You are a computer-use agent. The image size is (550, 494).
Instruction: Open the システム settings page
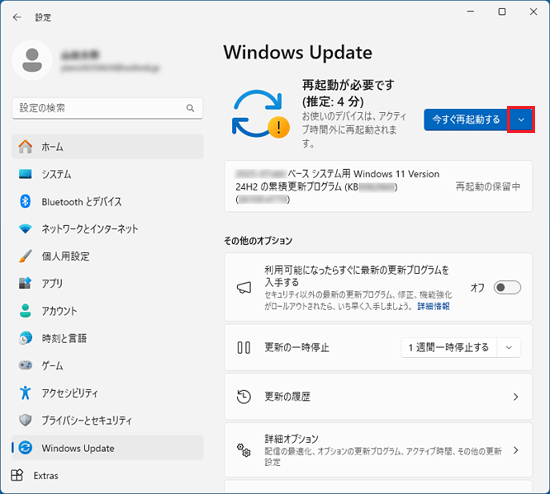pyautogui.click(x=108, y=174)
